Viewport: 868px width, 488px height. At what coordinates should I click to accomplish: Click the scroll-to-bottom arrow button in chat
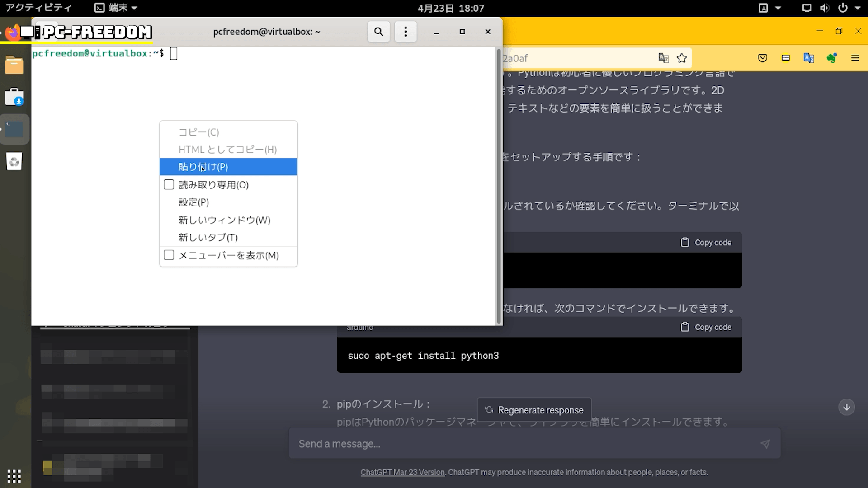click(846, 407)
